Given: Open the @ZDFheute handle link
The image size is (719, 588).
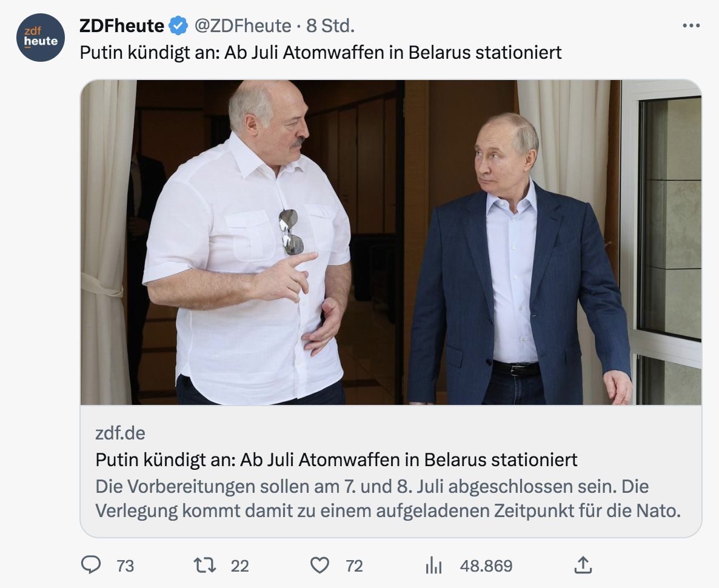Looking at the screenshot, I should (x=242, y=26).
